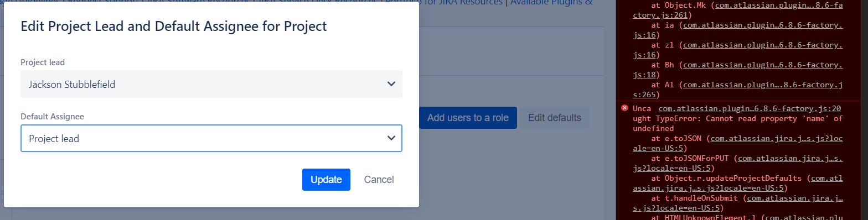Open source link for e.toJSONForPUT frame
Viewport: 868px width, 220px height.
738,163
